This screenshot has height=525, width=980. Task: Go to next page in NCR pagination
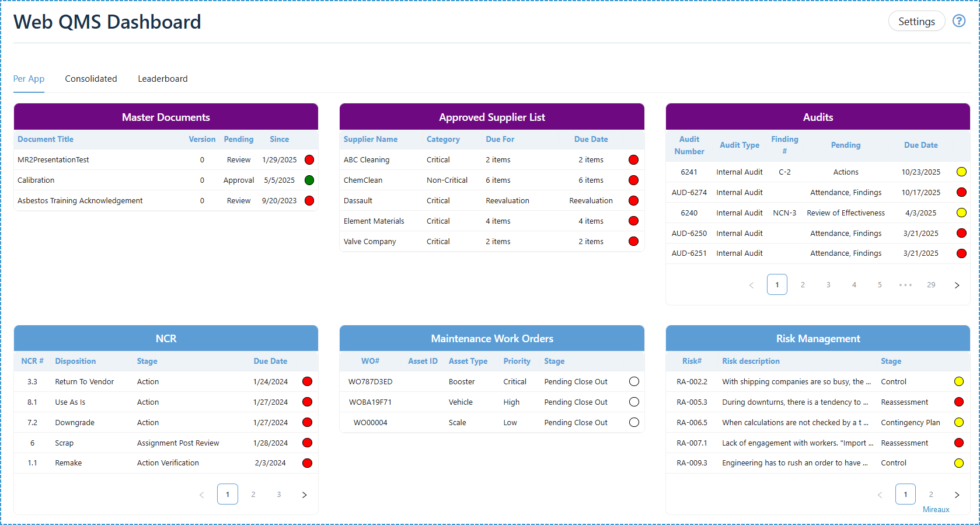coord(304,495)
